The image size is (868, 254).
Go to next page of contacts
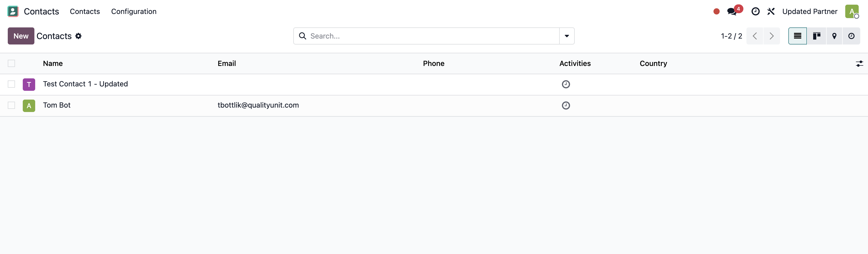772,36
